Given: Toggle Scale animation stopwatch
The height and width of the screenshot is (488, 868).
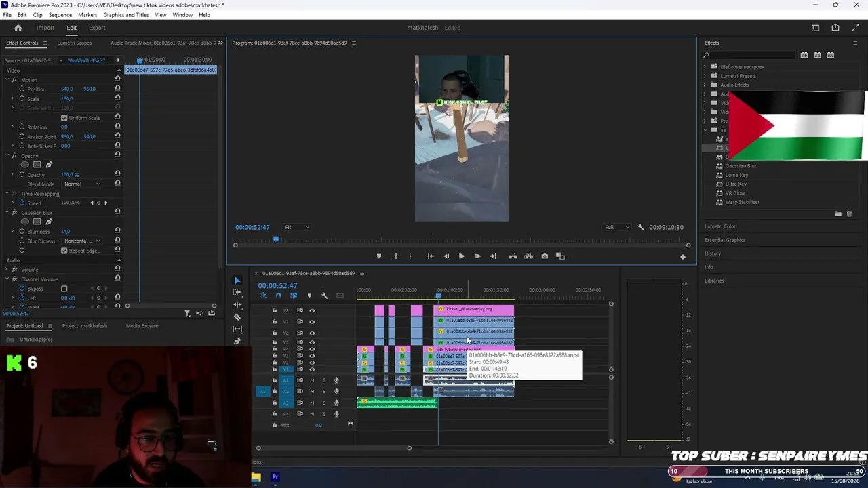Looking at the screenshot, I should click(22, 98).
